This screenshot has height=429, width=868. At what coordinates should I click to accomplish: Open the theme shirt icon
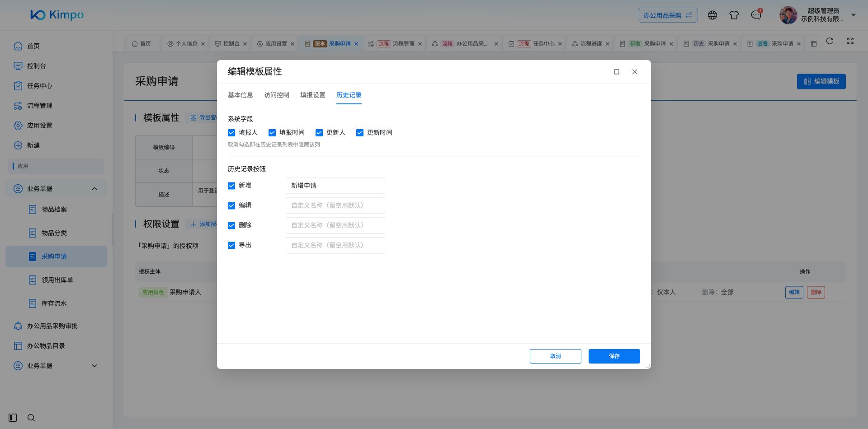coord(734,15)
